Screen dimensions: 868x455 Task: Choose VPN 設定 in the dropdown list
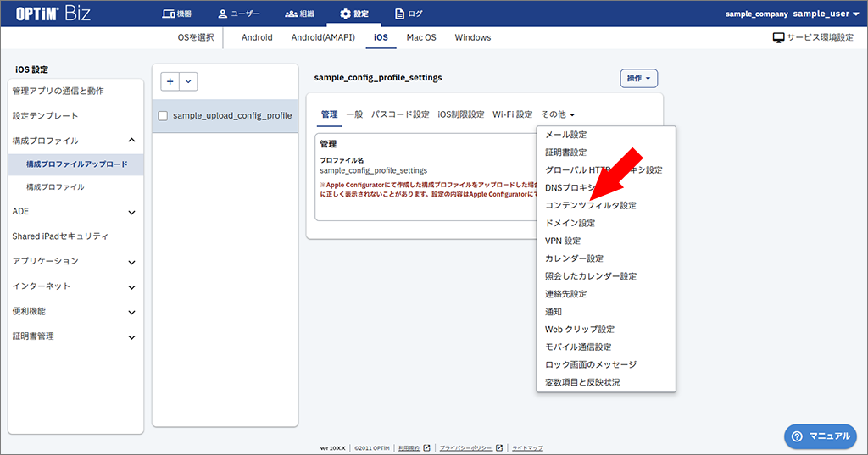563,241
